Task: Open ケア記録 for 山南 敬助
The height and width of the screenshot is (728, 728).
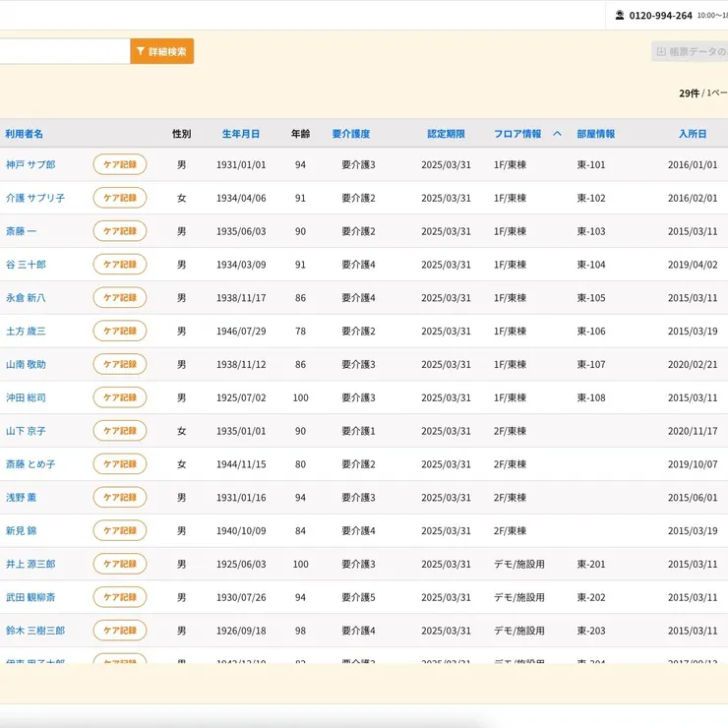Action: [120, 364]
